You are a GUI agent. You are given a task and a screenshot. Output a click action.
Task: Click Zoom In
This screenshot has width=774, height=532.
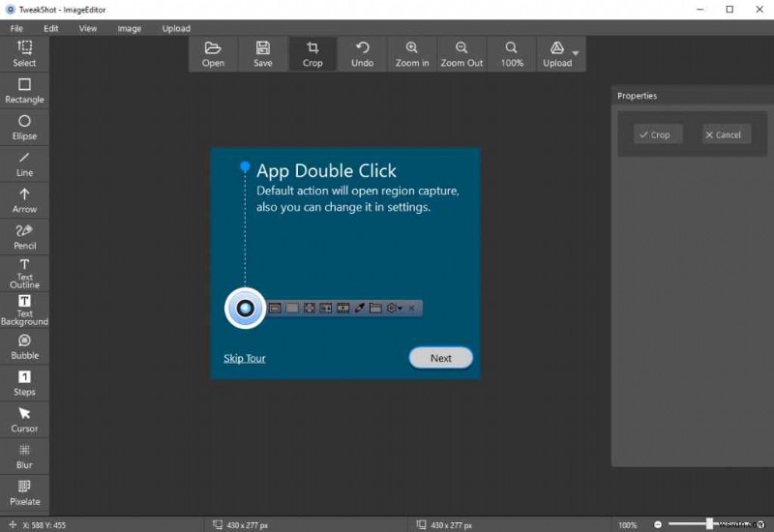tap(412, 54)
